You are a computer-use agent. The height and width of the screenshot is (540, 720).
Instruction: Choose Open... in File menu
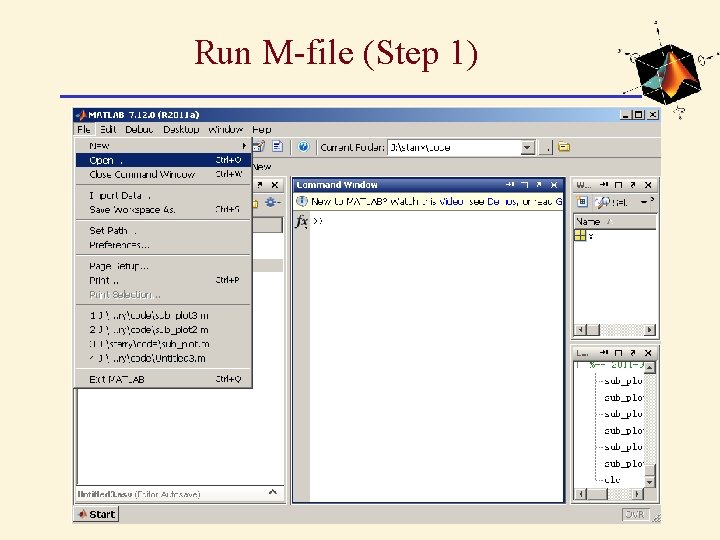click(163, 160)
